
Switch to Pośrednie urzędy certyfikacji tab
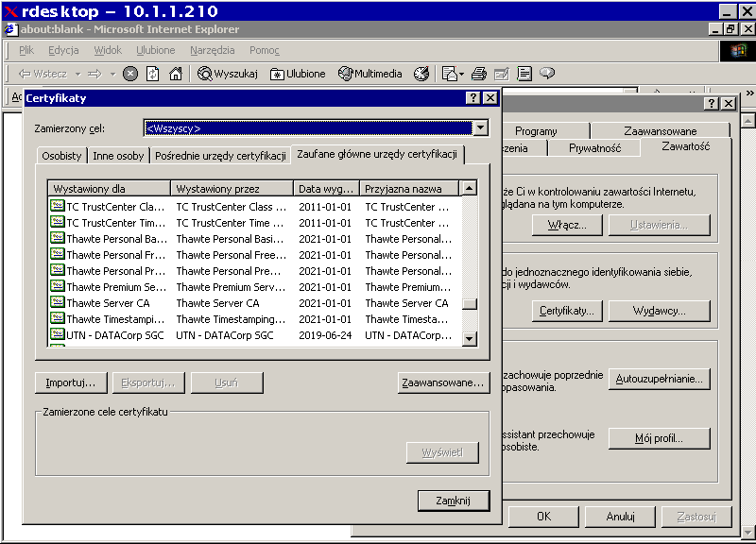[220, 156]
